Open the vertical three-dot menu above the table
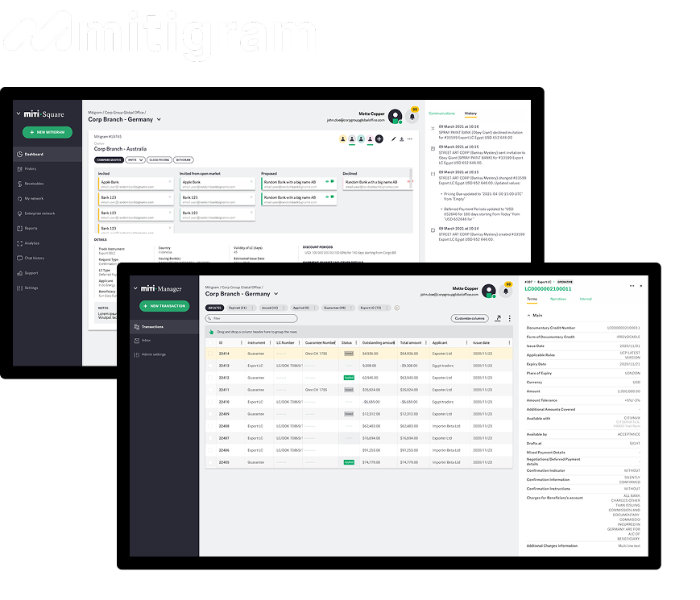Image resolution: width=700 pixels, height=600 pixels. click(x=509, y=318)
